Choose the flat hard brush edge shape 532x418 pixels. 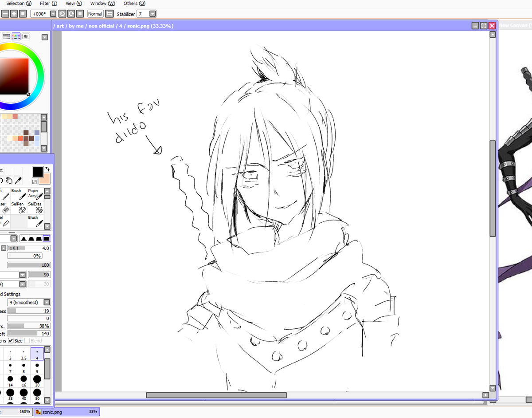(x=46, y=239)
